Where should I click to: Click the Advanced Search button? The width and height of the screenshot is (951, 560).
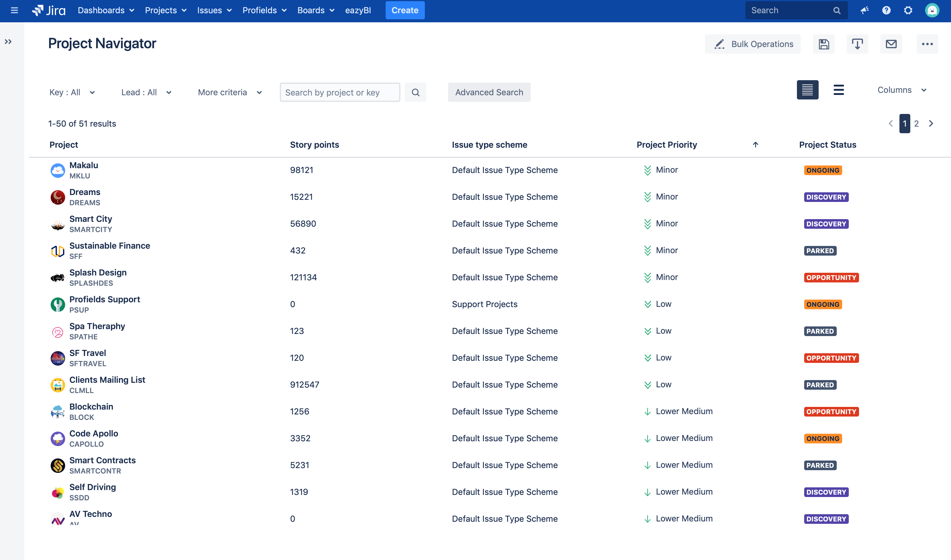tap(489, 92)
